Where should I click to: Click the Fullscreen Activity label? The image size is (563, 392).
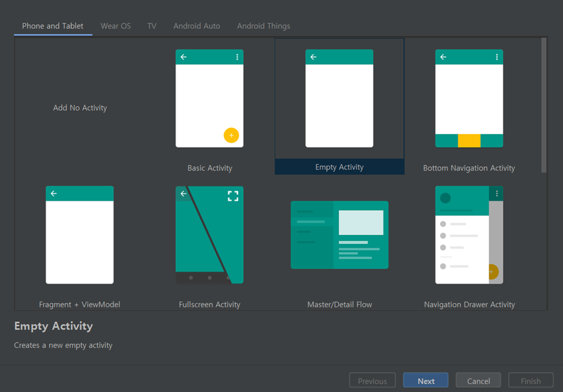(209, 305)
